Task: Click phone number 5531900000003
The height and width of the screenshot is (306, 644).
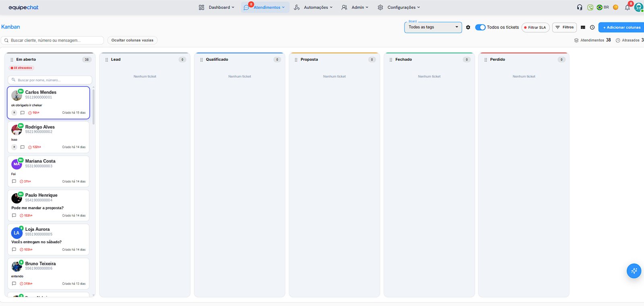Action: (39, 166)
